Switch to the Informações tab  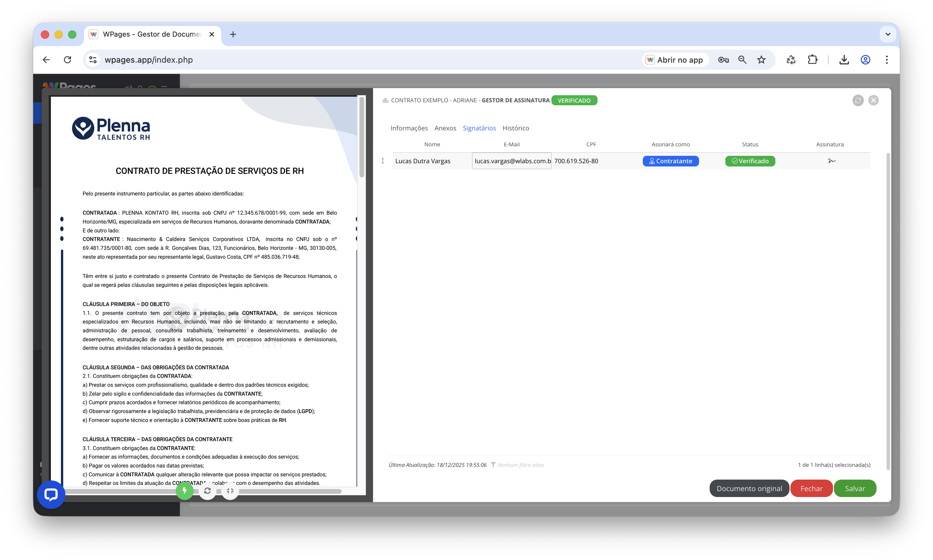[x=409, y=128]
